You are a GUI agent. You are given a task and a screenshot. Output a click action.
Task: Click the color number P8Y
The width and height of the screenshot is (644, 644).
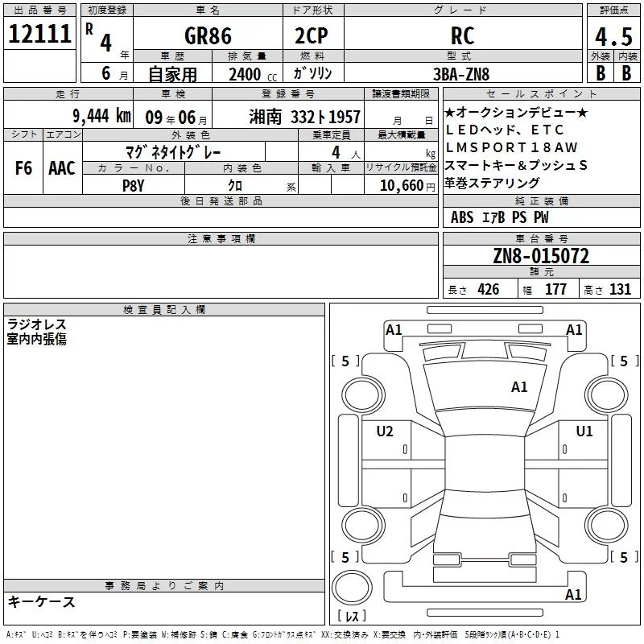[134, 186]
